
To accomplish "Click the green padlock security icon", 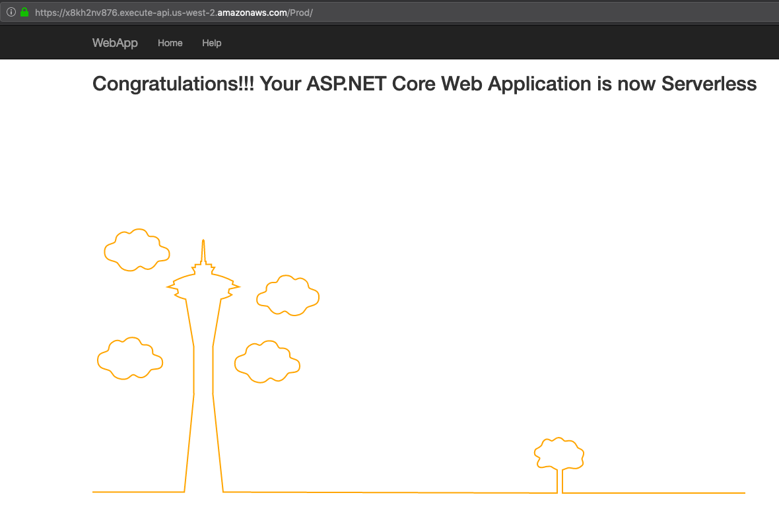I will 24,12.
